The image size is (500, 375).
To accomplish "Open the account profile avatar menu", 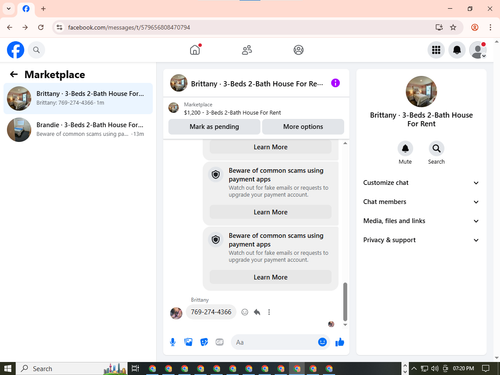I will pyautogui.click(x=478, y=50).
